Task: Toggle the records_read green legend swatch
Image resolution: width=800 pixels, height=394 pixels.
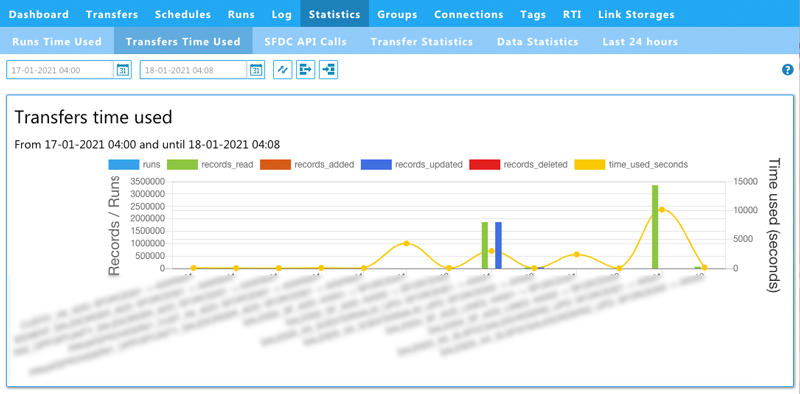Action: [x=182, y=165]
